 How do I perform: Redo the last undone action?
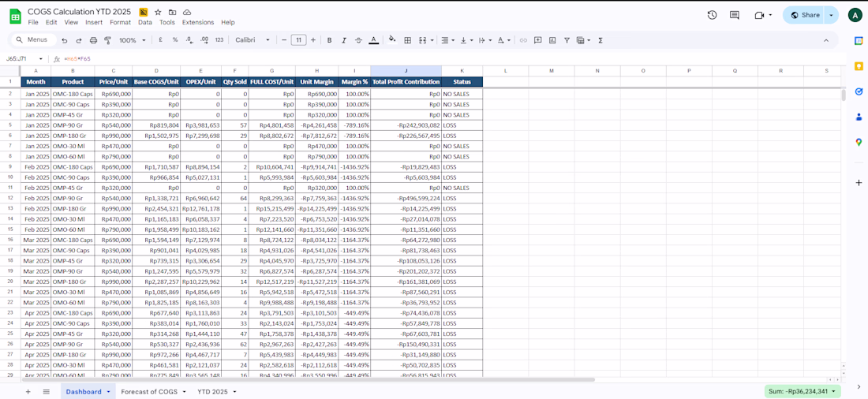click(79, 40)
